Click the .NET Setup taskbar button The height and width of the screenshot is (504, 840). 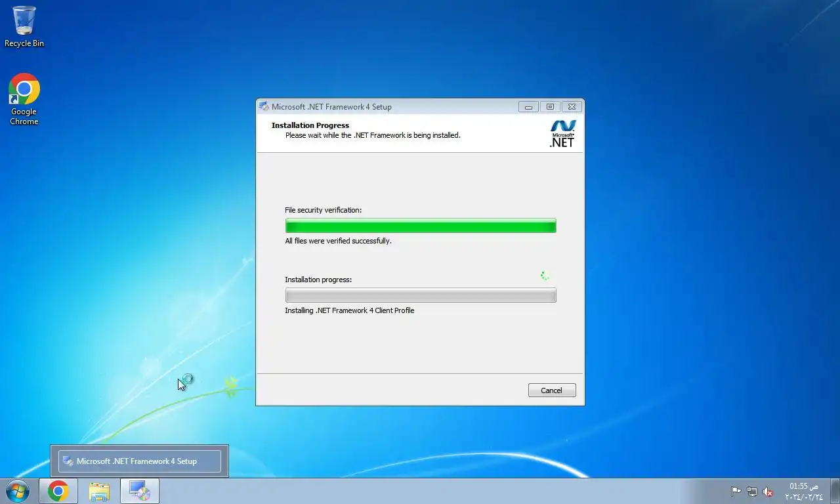(x=140, y=491)
